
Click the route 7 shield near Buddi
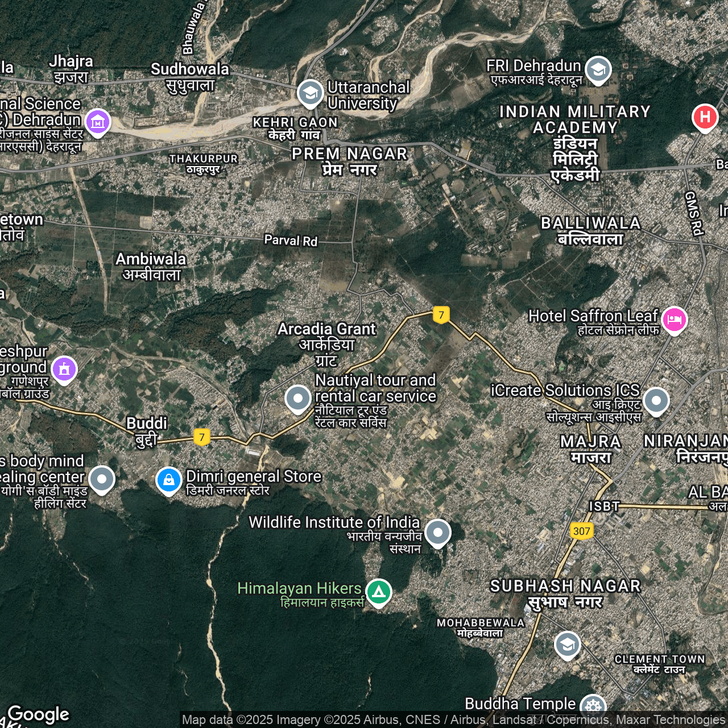[x=201, y=437]
